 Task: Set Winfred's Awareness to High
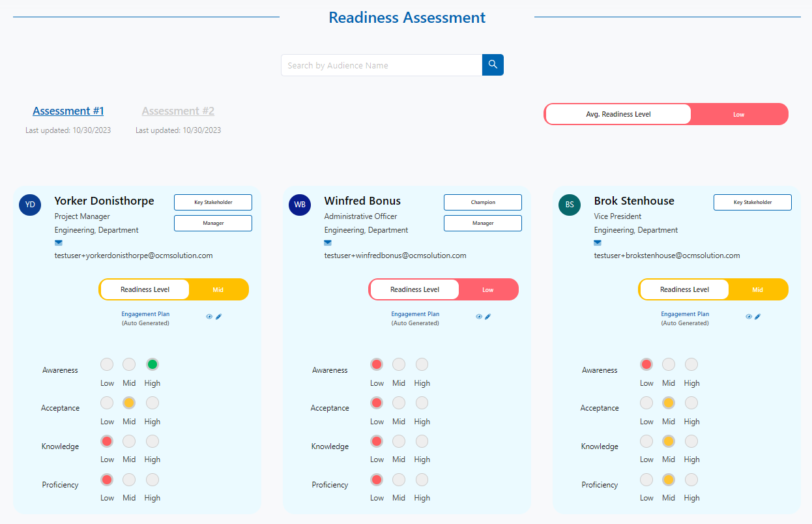click(422, 364)
